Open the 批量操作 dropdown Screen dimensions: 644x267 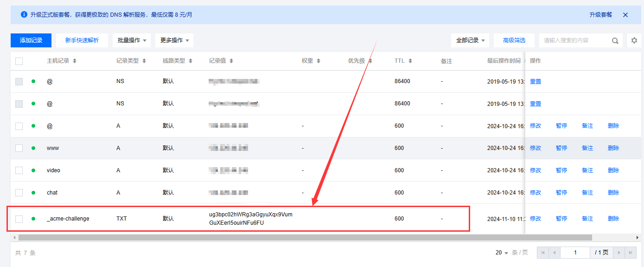[132, 40]
